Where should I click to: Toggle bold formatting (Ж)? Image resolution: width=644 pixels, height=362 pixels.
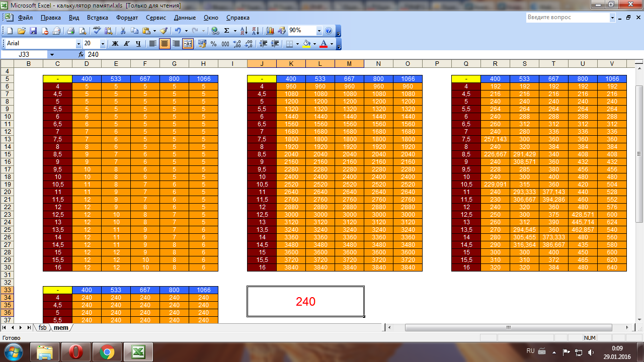point(115,44)
